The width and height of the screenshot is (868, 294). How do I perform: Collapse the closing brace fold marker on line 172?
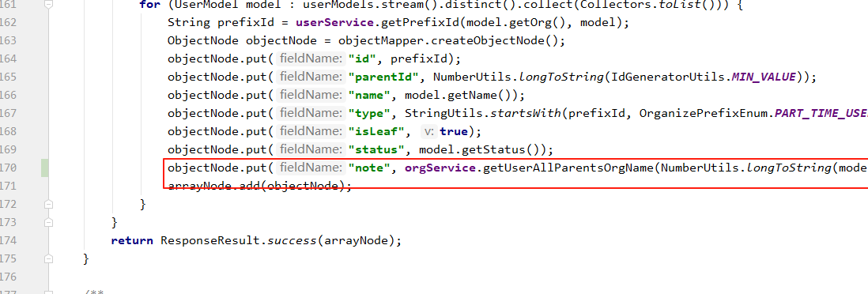(49, 205)
